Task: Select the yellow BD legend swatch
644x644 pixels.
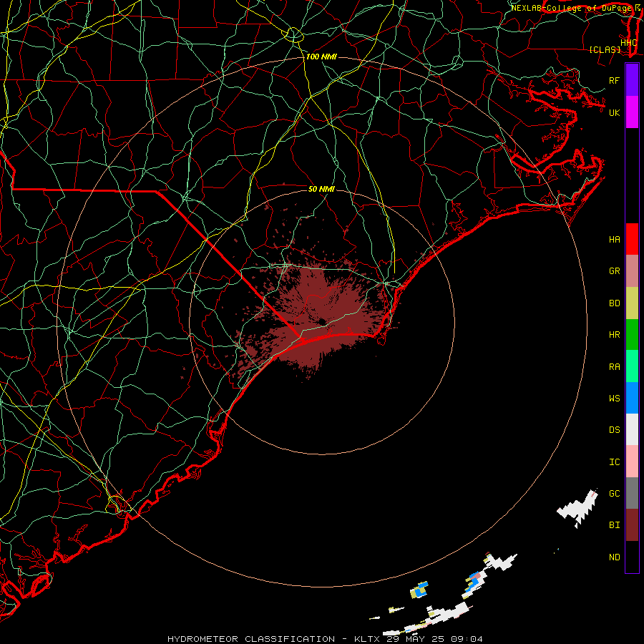Action: [632, 303]
